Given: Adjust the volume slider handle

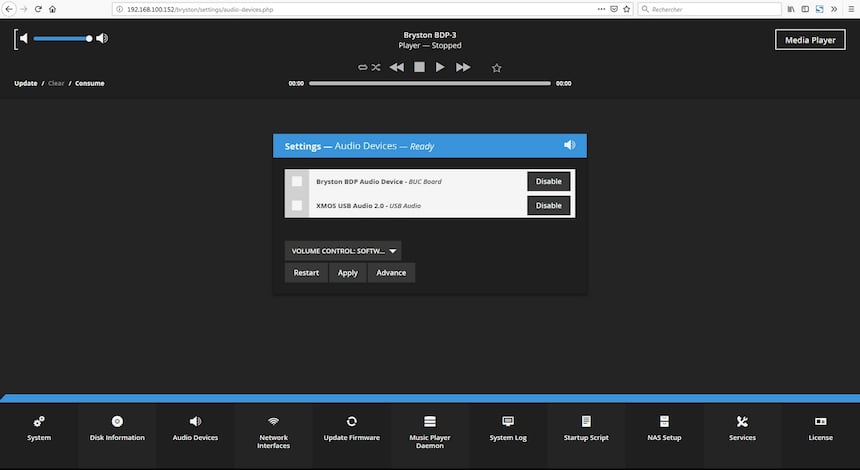Looking at the screenshot, I should (89, 38).
